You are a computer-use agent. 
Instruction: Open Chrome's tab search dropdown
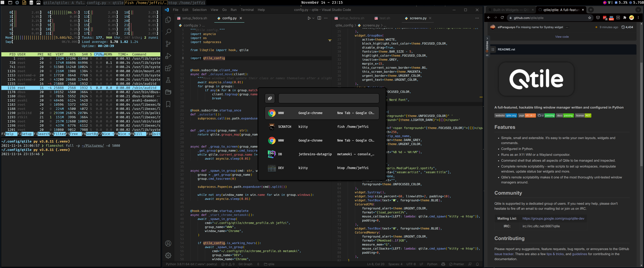click(638, 10)
